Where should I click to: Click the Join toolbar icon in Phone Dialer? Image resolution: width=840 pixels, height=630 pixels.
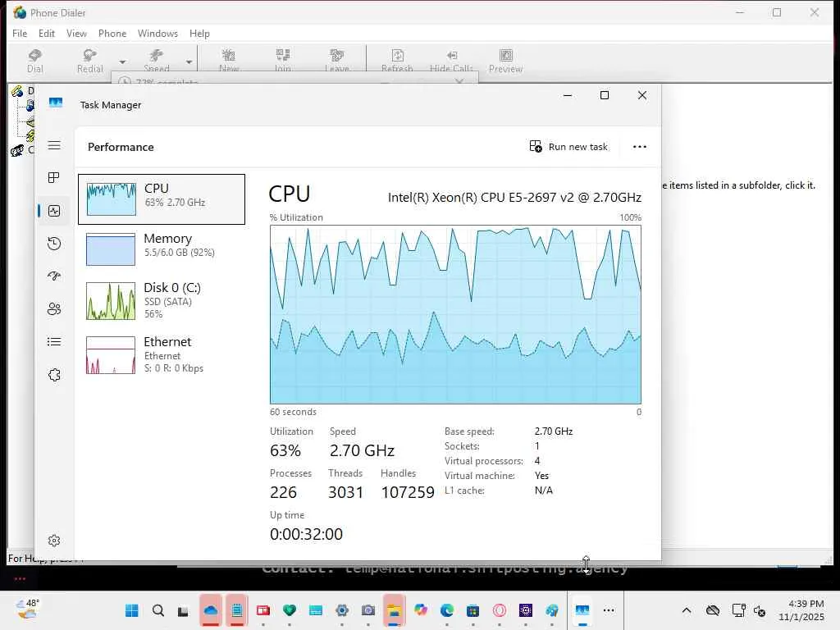point(283,60)
